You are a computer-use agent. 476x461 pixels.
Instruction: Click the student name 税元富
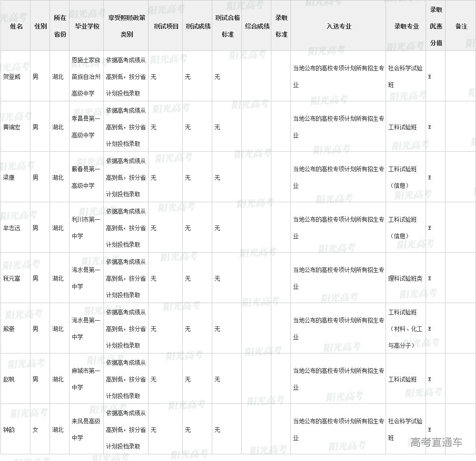tap(12, 279)
